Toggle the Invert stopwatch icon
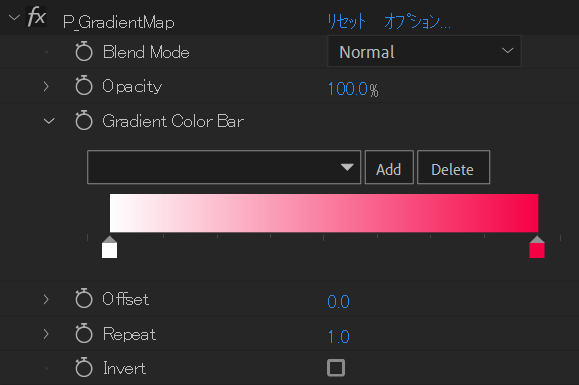Viewport: 579px width, 385px height. (x=84, y=368)
